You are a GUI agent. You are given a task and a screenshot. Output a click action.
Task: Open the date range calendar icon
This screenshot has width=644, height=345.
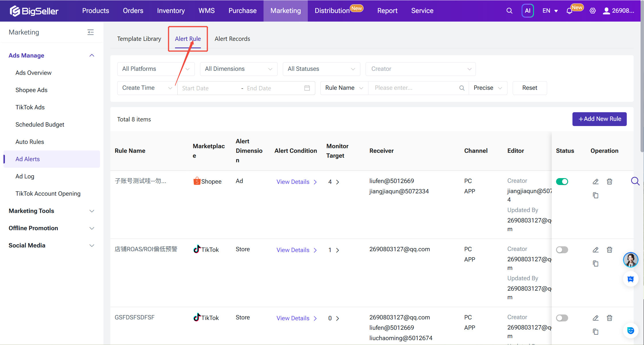click(307, 88)
